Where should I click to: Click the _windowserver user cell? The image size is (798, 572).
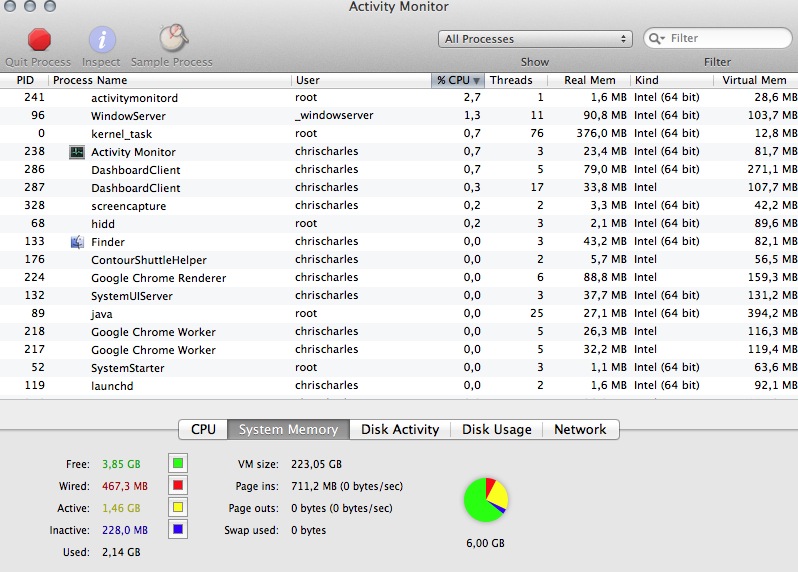click(x=334, y=116)
